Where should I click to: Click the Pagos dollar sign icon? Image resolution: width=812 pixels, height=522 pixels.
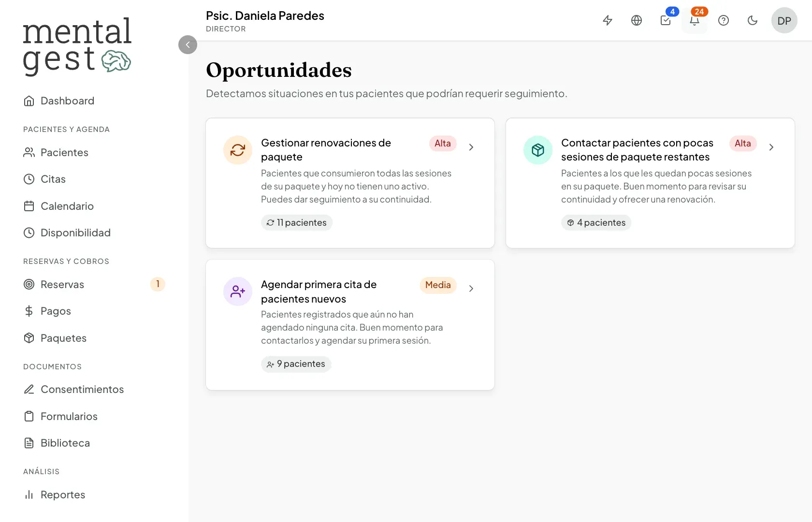[29, 311]
